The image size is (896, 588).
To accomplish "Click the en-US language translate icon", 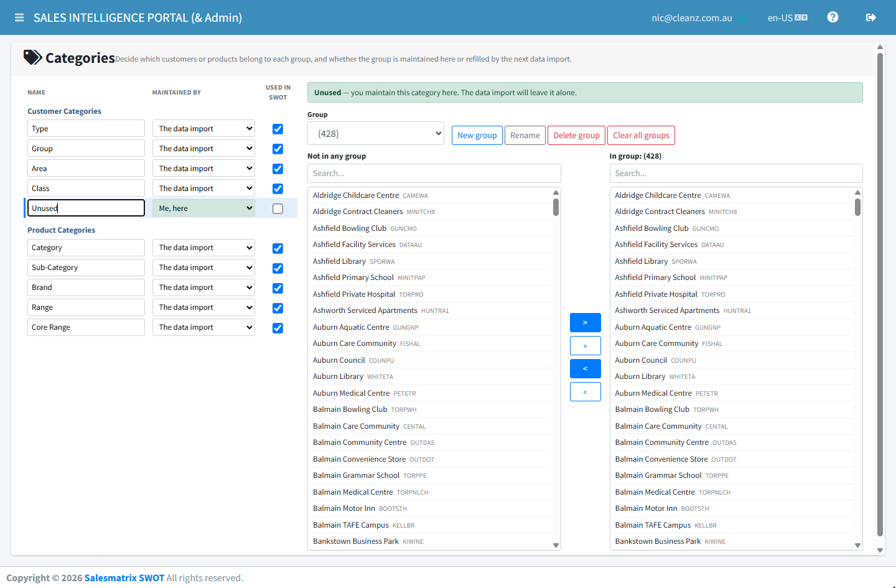I will [801, 17].
